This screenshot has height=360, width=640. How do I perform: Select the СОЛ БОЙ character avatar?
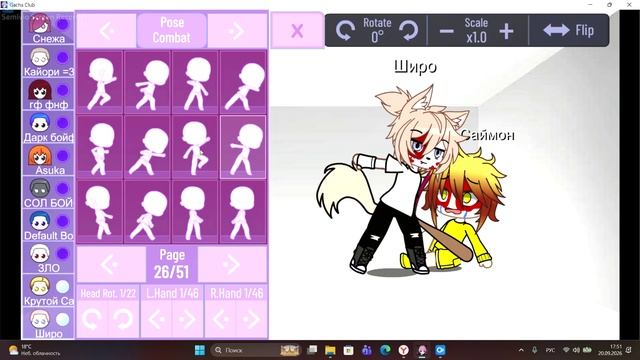pos(40,188)
